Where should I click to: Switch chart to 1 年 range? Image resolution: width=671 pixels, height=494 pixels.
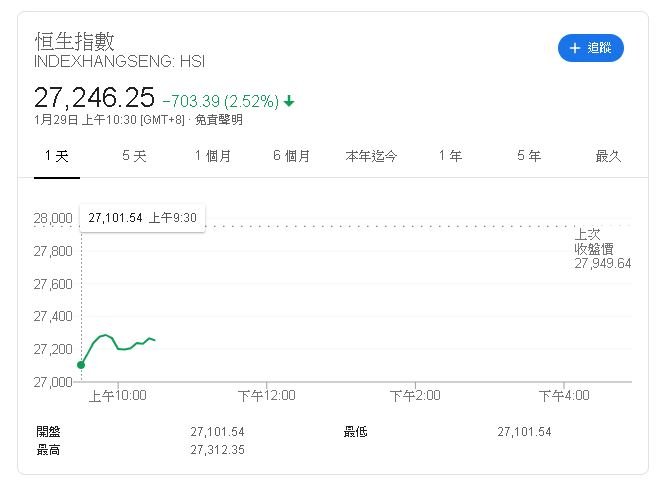point(450,156)
